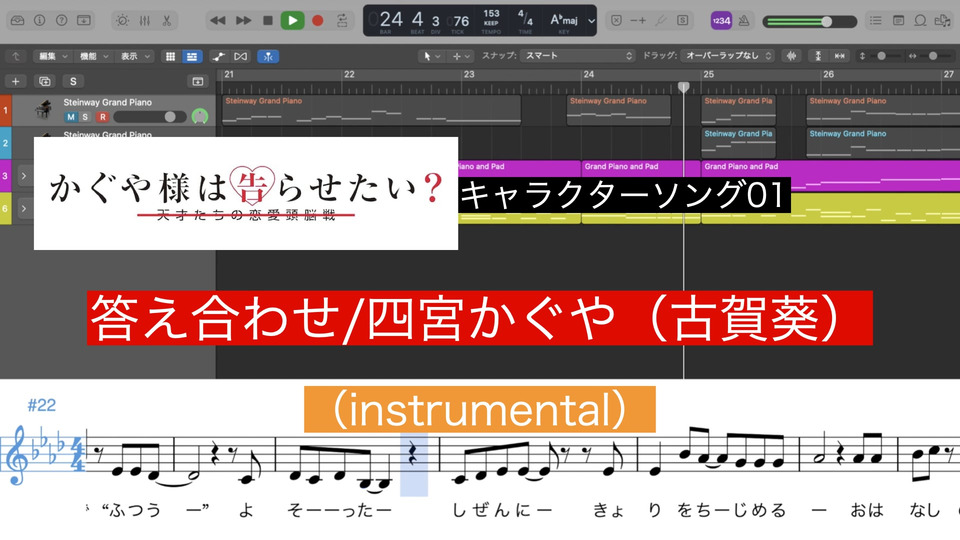Open ドラッグ オーバーラップなし dropdown
The height and width of the screenshot is (540, 960).
727,56
